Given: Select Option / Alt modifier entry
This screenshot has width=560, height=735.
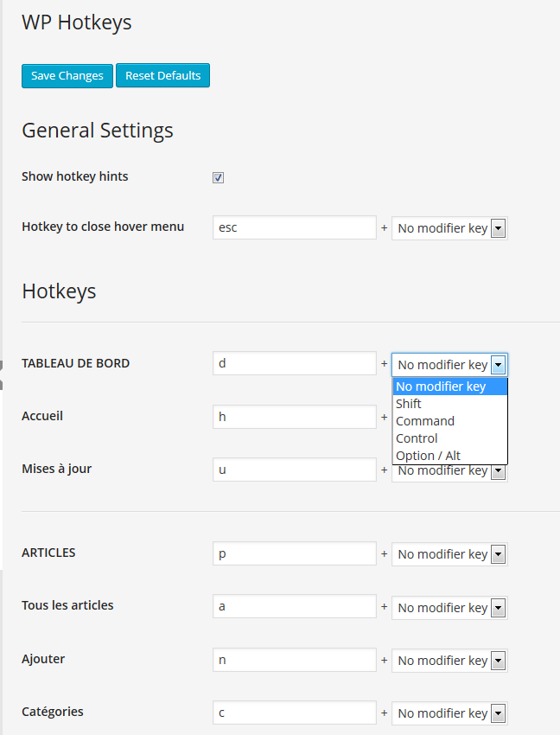Looking at the screenshot, I should [x=450, y=456].
